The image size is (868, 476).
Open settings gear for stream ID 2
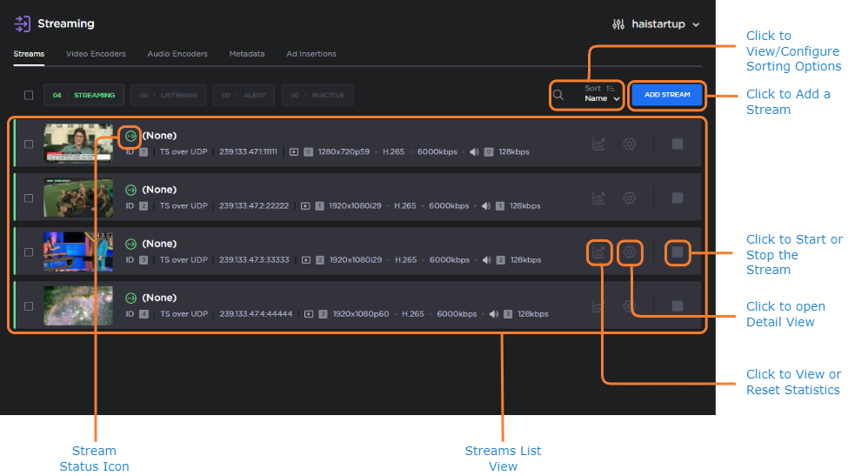coord(630,198)
